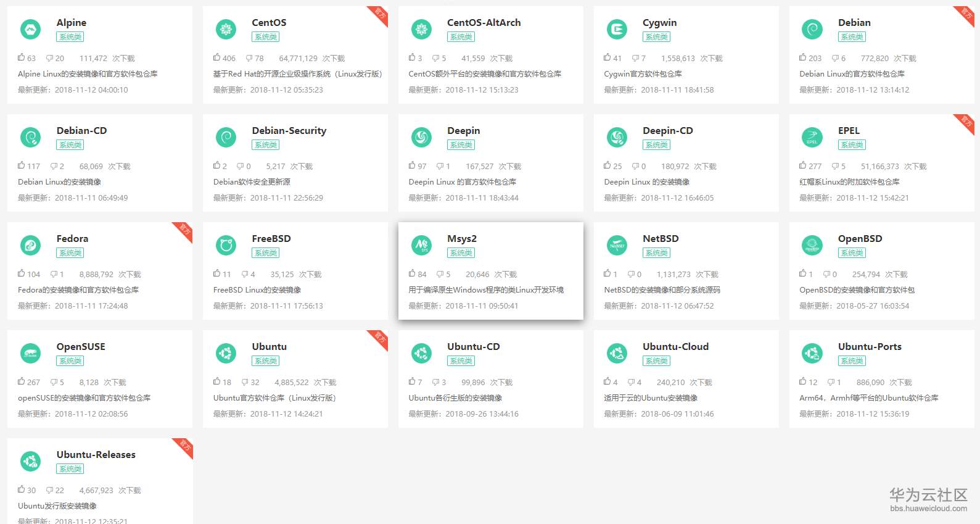The width and height of the screenshot is (980, 524).
Task: Like the Debian mirror with thumbs-up icon
Action: (803, 57)
